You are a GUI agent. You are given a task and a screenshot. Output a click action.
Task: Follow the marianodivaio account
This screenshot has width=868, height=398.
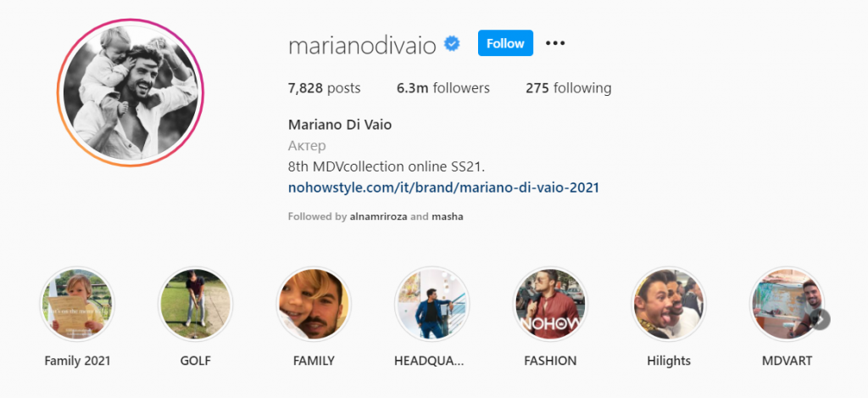click(x=505, y=43)
